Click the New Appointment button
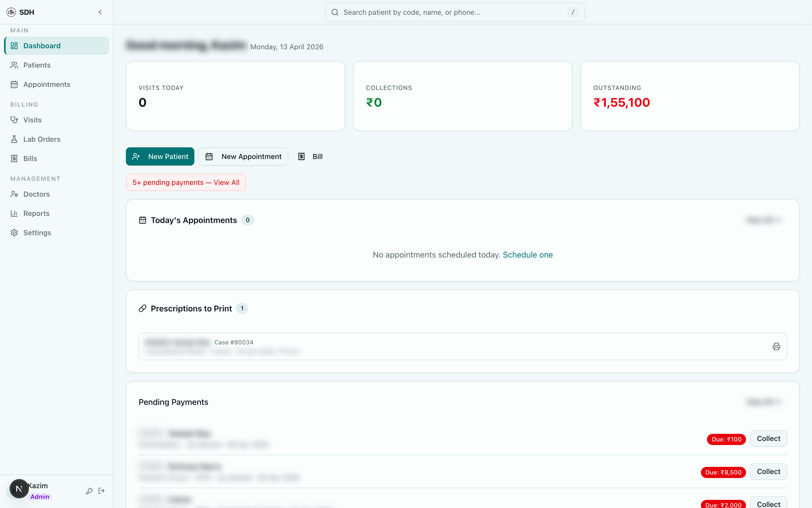The width and height of the screenshot is (812, 508). (x=243, y=156)
